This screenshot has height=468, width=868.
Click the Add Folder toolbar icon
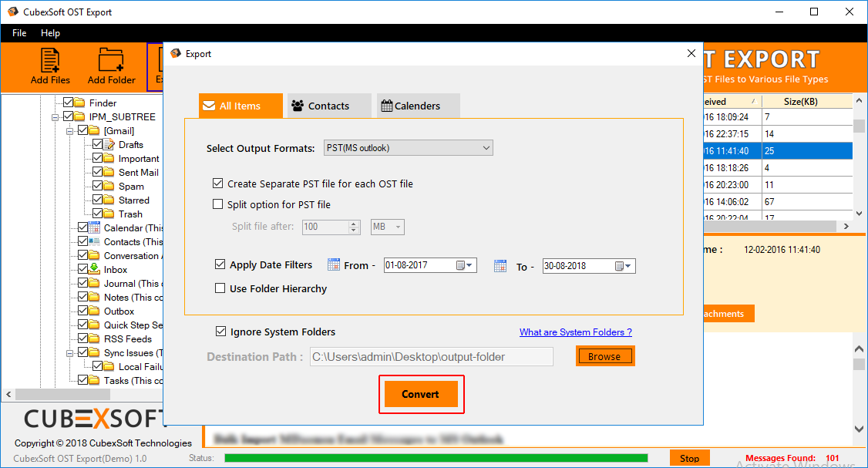(111, 60)
